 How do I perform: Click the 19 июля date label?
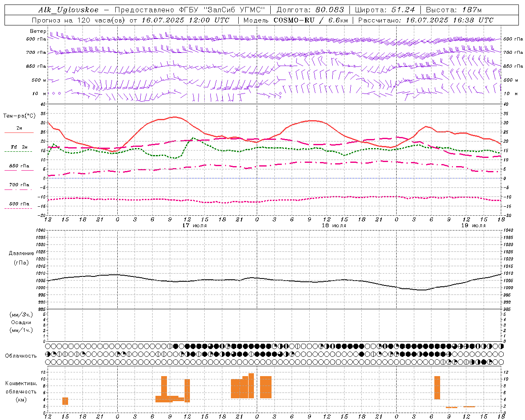(473, 226)
